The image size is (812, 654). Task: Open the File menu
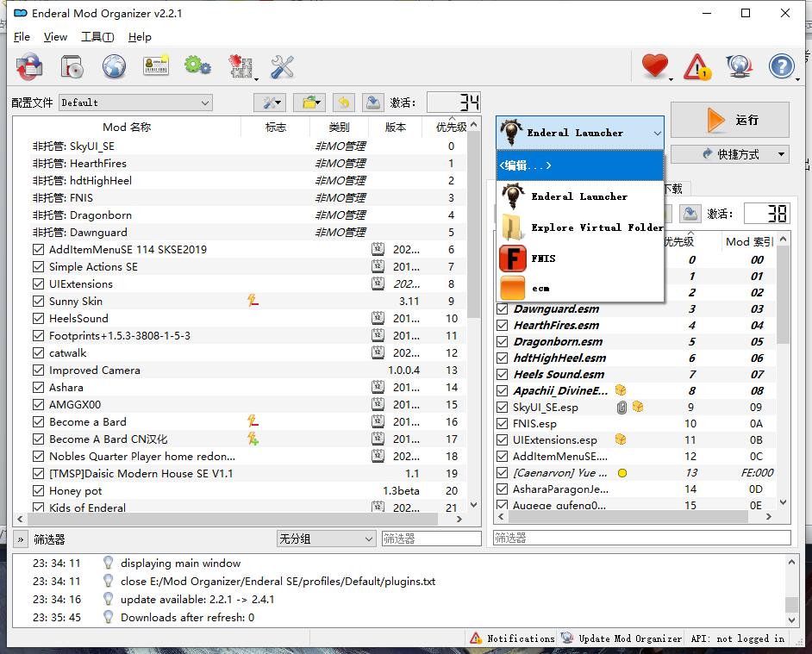click(22, 37)
